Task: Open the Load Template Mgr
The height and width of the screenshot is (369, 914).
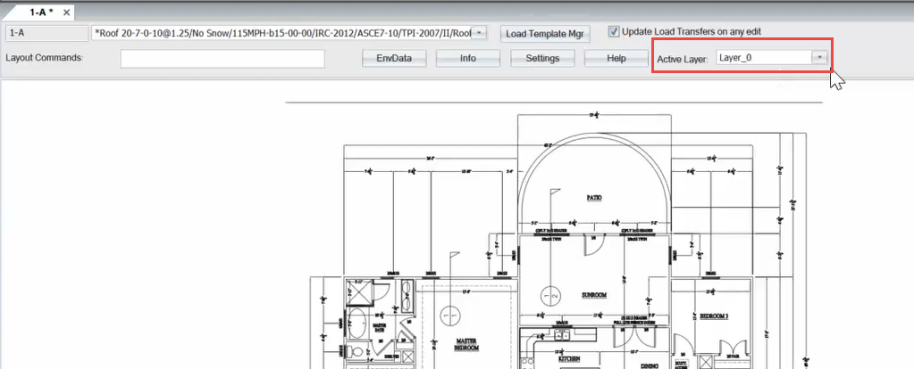Action: point(545,34)
